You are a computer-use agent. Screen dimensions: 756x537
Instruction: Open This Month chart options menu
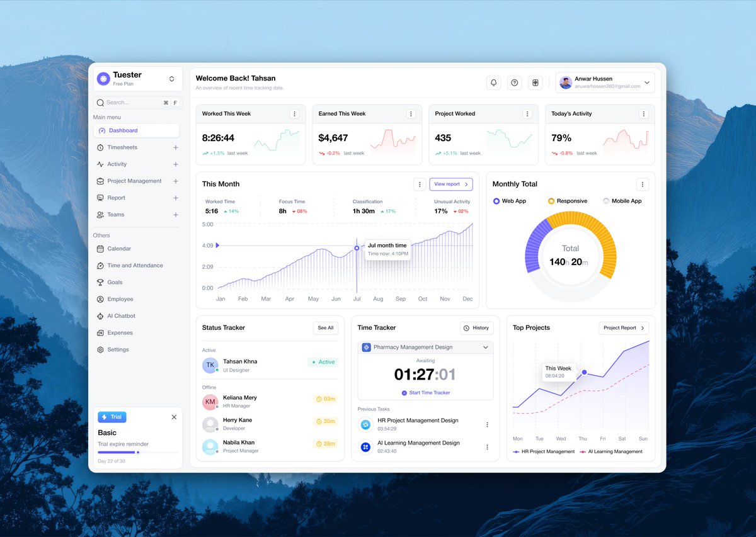420,184
